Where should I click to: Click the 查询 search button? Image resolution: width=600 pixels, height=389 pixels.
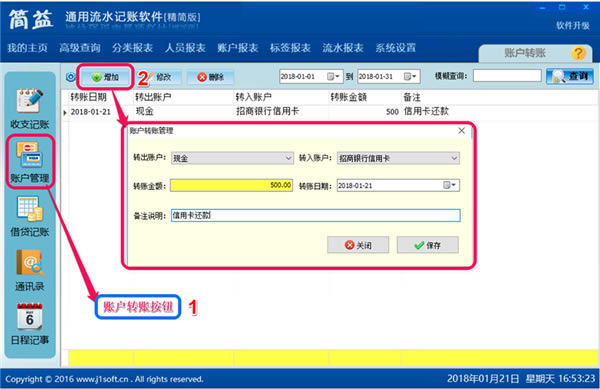tap(570, 76)
